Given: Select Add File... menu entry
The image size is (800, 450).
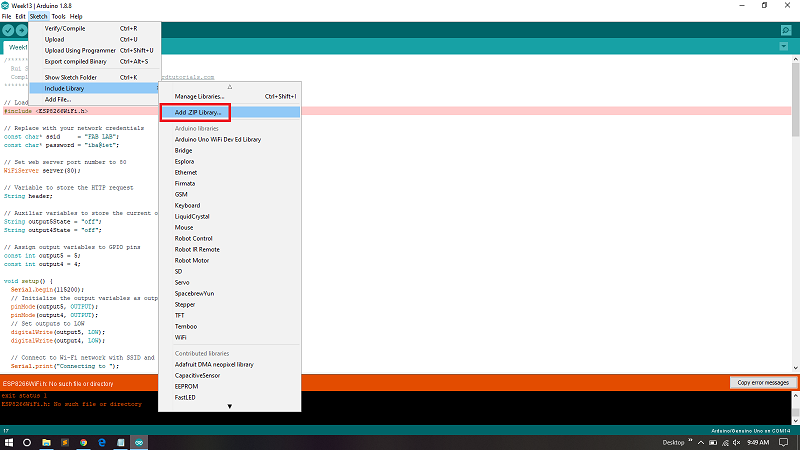Looking at the screenshot, I should click(x=95, y=99).
